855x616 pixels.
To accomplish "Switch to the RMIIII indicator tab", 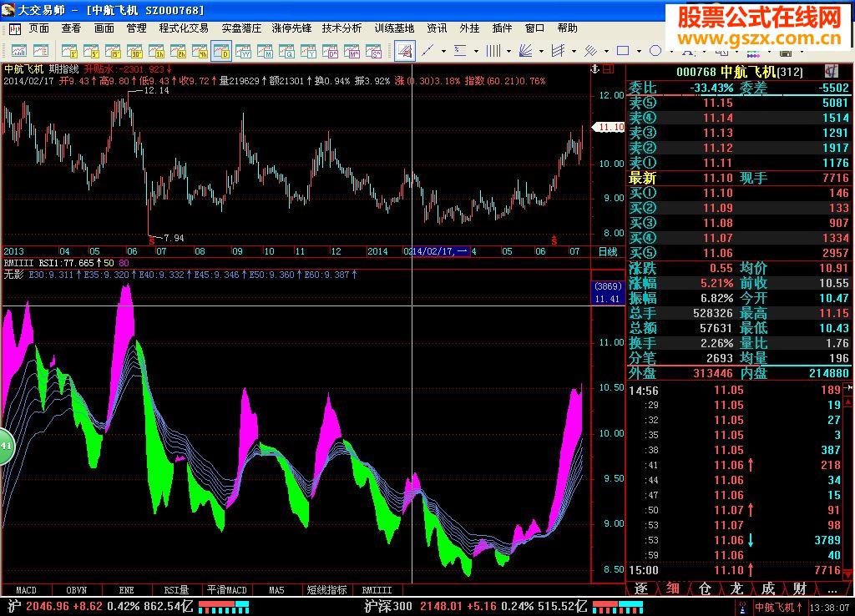I will 377,590.
